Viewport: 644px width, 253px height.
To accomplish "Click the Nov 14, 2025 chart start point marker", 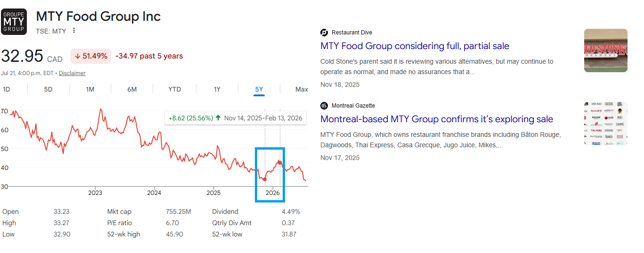I will pyautogui.click(x=265, y=179).
